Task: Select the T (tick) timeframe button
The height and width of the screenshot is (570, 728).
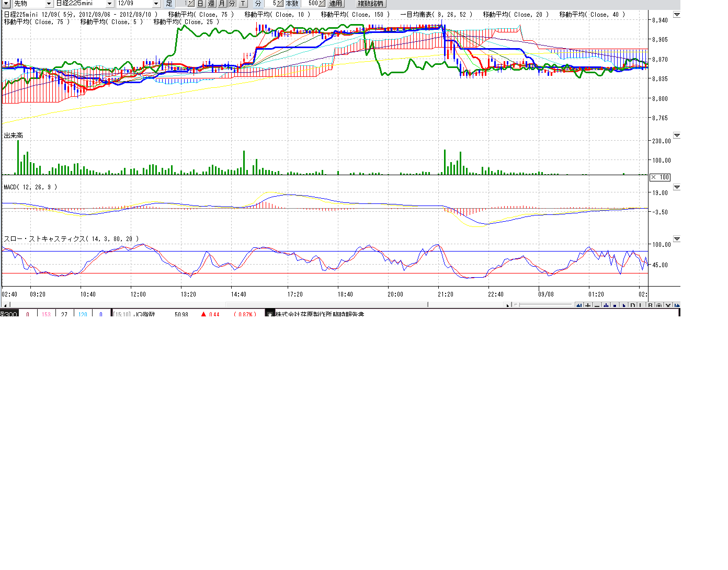Action: [243, 4]
